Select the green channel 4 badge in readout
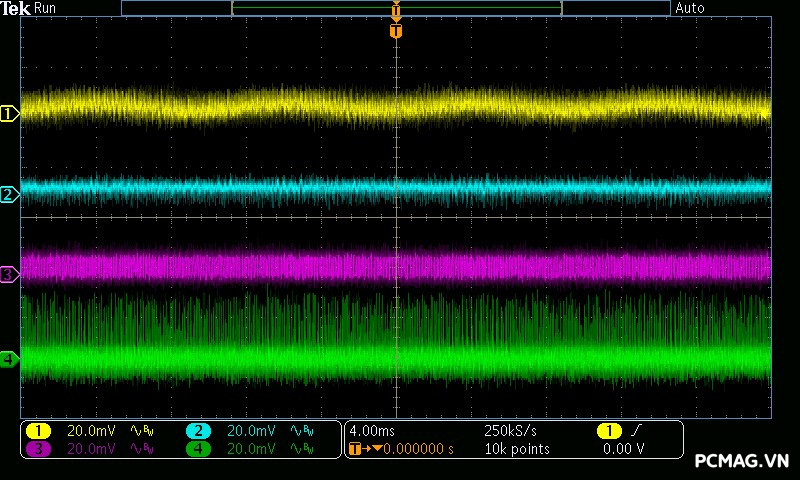Viewport: 800px width, 480px height. (x=198, y=449)
